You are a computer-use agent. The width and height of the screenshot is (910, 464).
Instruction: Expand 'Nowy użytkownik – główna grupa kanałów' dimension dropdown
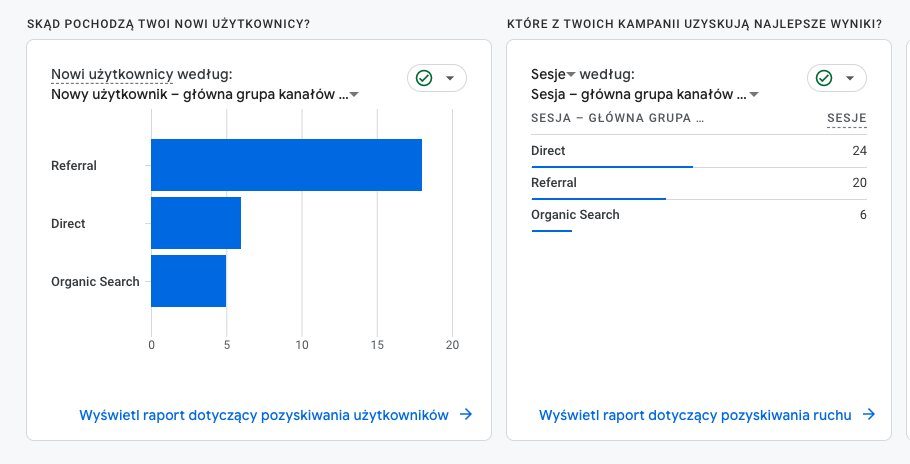click(x=205, y=95)
